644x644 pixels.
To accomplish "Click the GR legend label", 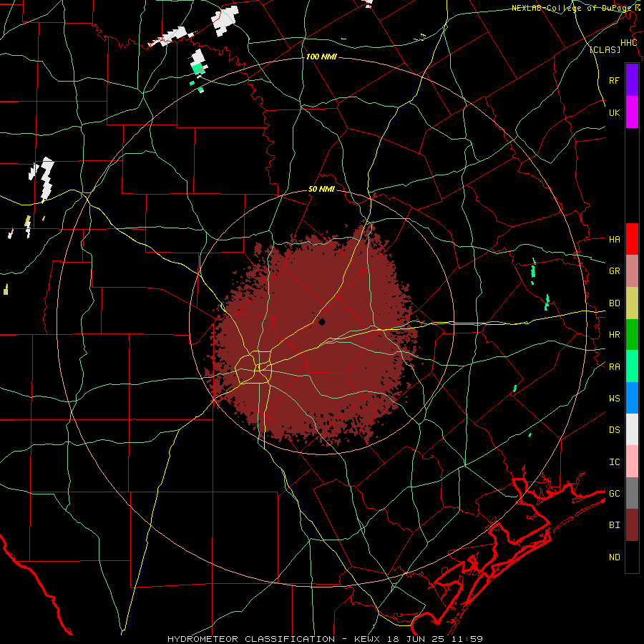I will tap(614, 271).
